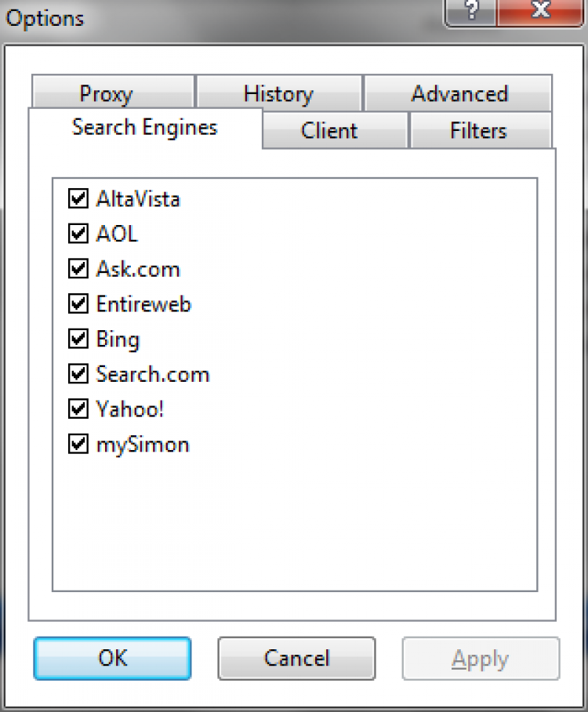The height and width of the screenshot is (712, 588).
Task: Uncheck the Entireweb search engine
Action: (x=78, y=304)
